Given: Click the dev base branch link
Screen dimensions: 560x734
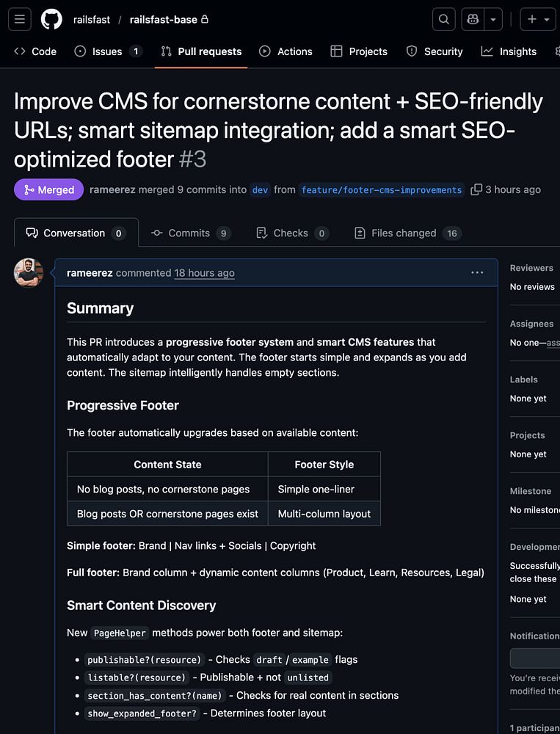Looking at the screenshot, I should [260, 189].
